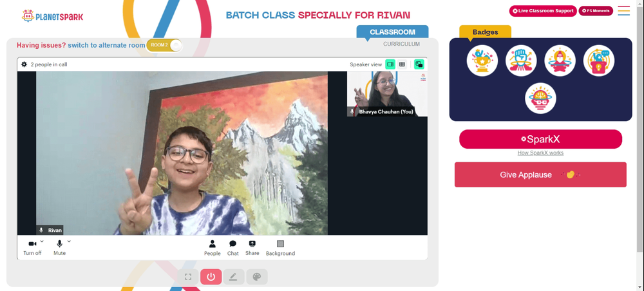Turn off the camera
644x291 pixels.
pyautogui.click(x=32, y=247)
